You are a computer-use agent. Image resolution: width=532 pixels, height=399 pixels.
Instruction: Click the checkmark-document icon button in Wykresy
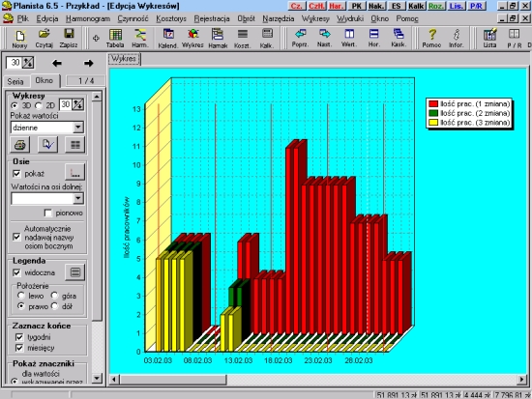coord(47,145)
